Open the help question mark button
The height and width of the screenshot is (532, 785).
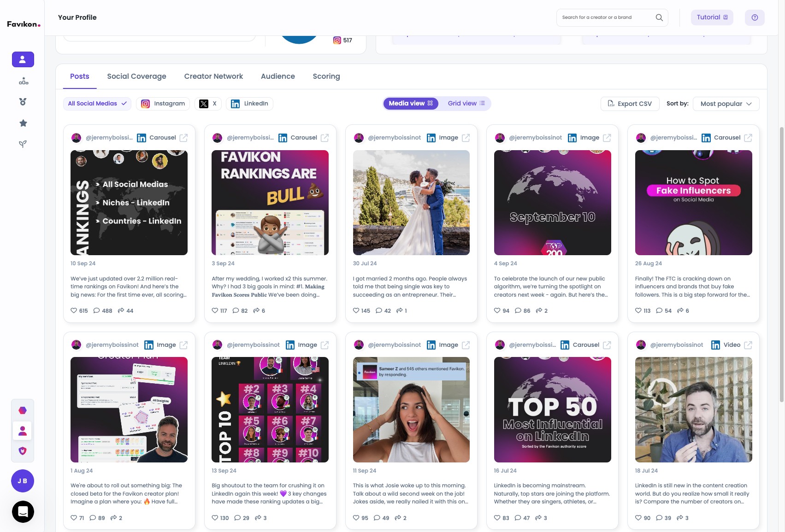click(x=755, y=18)
